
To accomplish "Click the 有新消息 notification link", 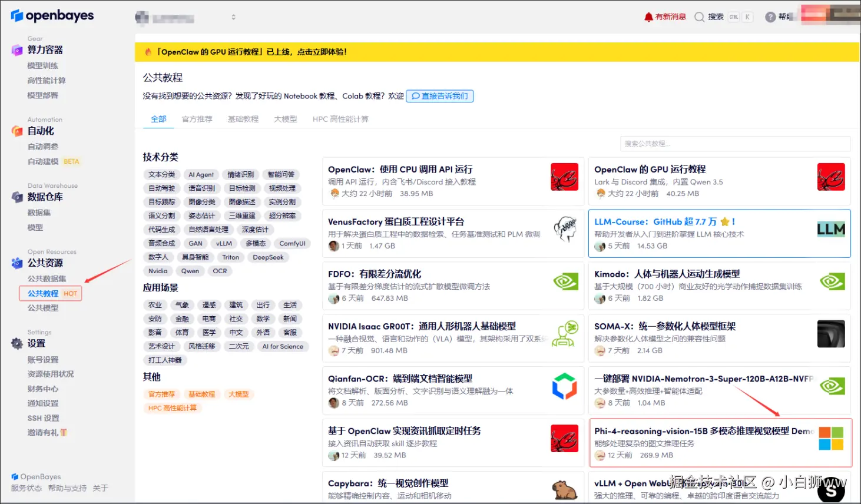I will (671, 17).
